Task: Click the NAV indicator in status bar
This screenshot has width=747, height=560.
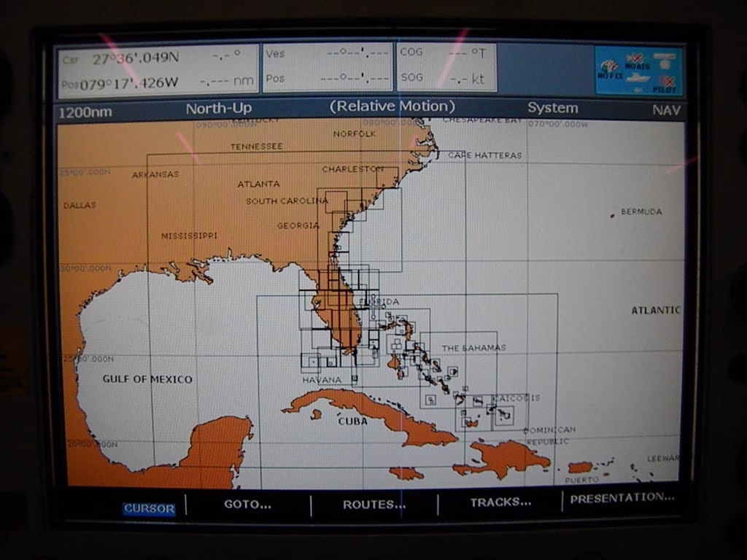Action: click(666, 111)
